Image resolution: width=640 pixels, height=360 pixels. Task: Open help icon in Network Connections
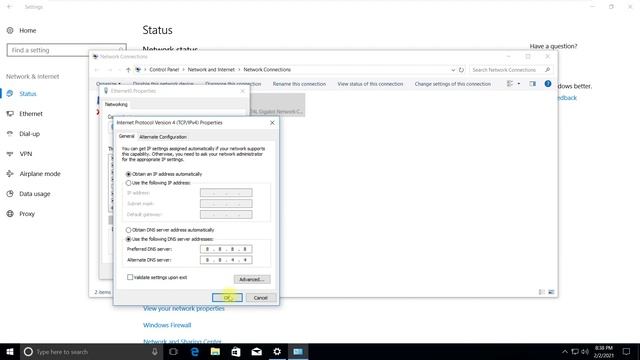tap(548, 84)
